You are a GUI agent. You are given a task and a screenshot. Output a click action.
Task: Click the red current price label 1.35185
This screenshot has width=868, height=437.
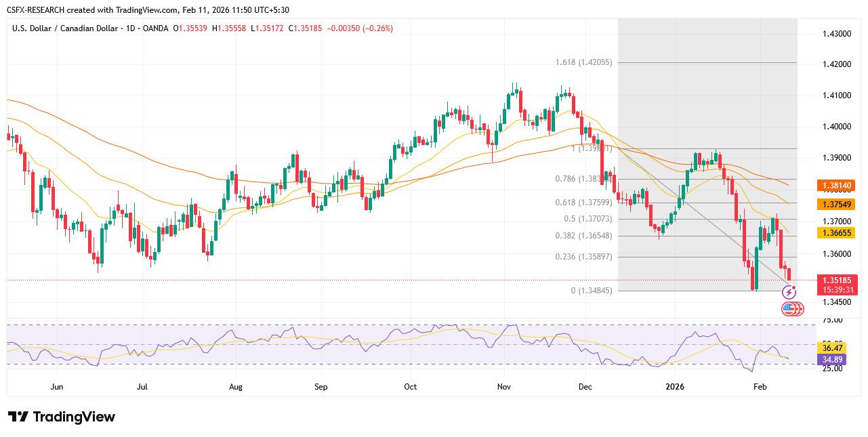tap(838, 280)
